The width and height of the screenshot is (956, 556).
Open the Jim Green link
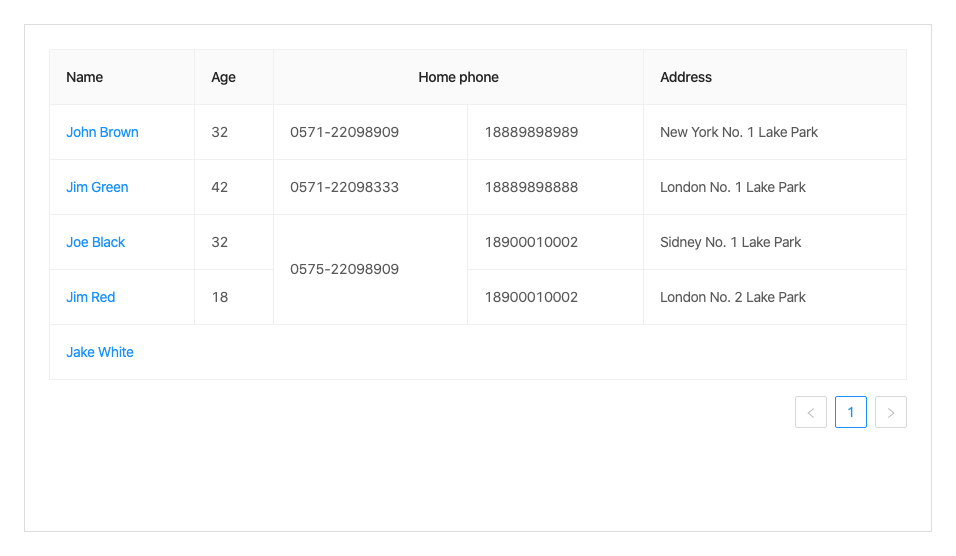(x=97, y=187)
